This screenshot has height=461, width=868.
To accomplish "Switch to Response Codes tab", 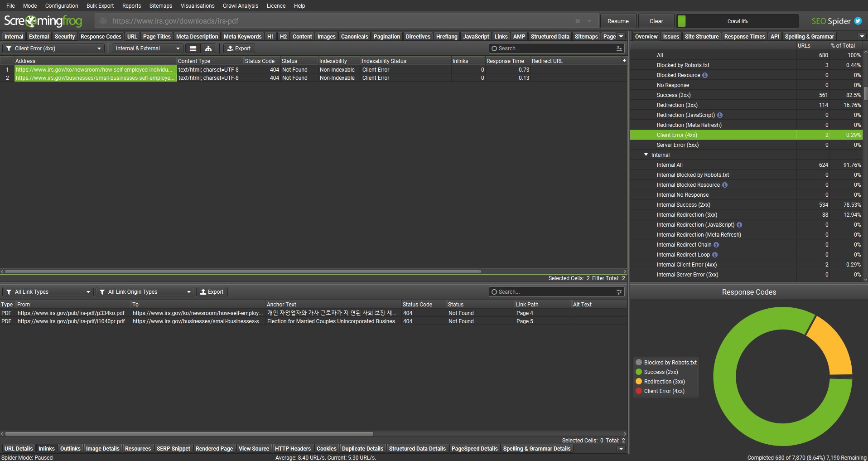I will coord(101,37).
